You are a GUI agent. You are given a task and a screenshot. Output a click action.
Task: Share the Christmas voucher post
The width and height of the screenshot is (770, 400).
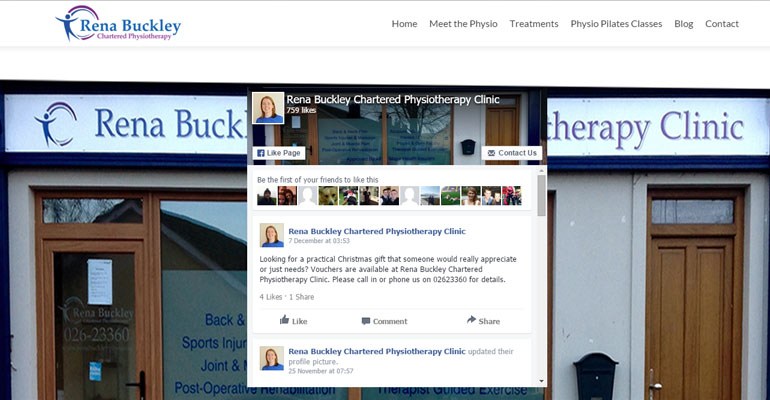click(x=483, y=321)
